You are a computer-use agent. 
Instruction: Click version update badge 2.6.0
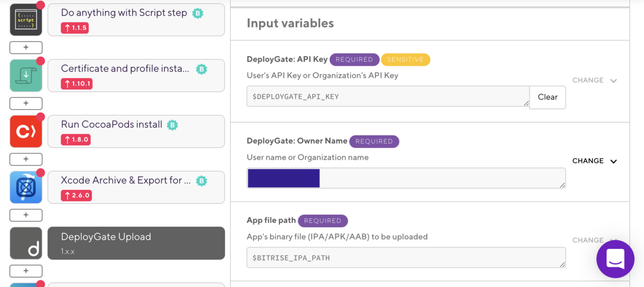click(76, 196)
